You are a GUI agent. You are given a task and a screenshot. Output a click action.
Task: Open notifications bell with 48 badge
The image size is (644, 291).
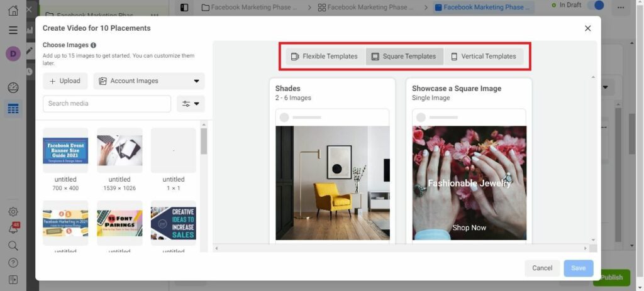13,228
